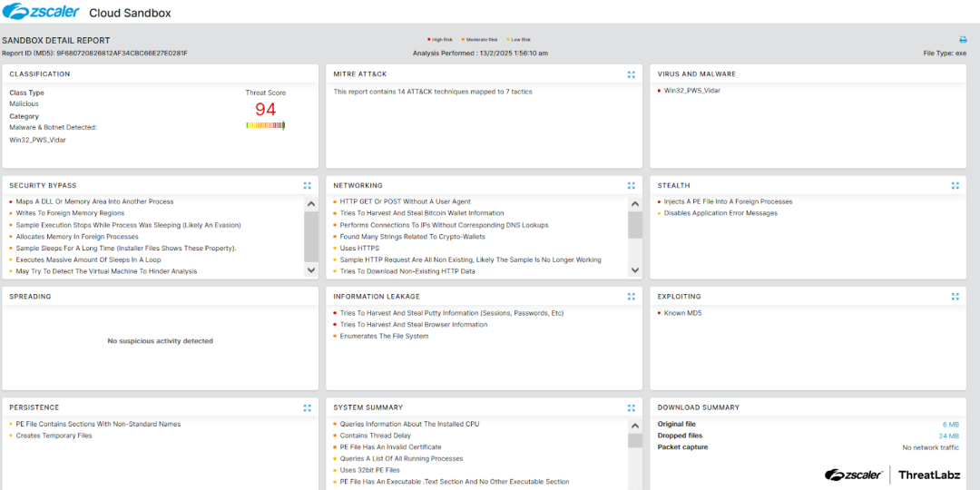Click the threat score color gauge
This screenshot has height=490, width=980.
click(x=265, y=125)
